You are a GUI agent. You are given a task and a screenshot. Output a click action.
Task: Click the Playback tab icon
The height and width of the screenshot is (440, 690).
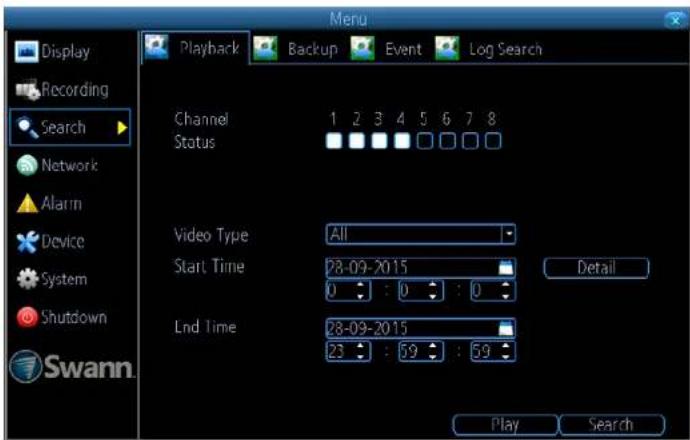(157, 47)
